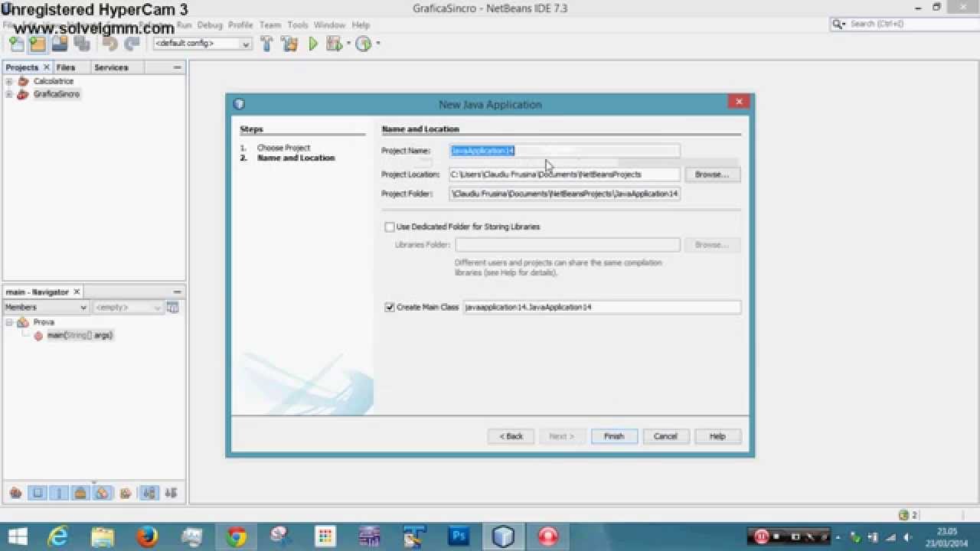Open the empty filter dropdown in Navigator
980x551 pixels.
[128, 307]
